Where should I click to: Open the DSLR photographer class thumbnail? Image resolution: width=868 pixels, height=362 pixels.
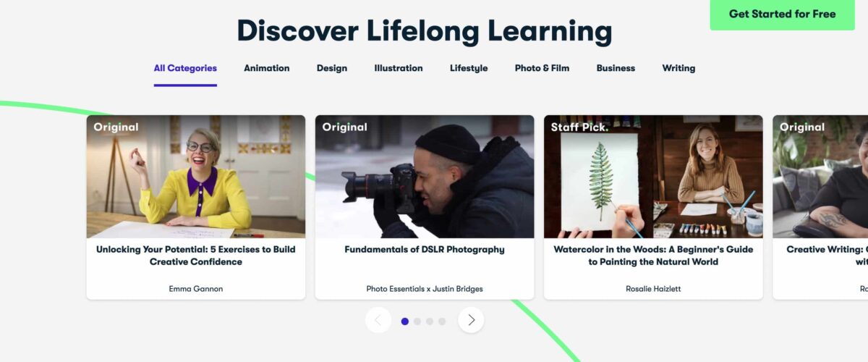(x=425, y=177)
